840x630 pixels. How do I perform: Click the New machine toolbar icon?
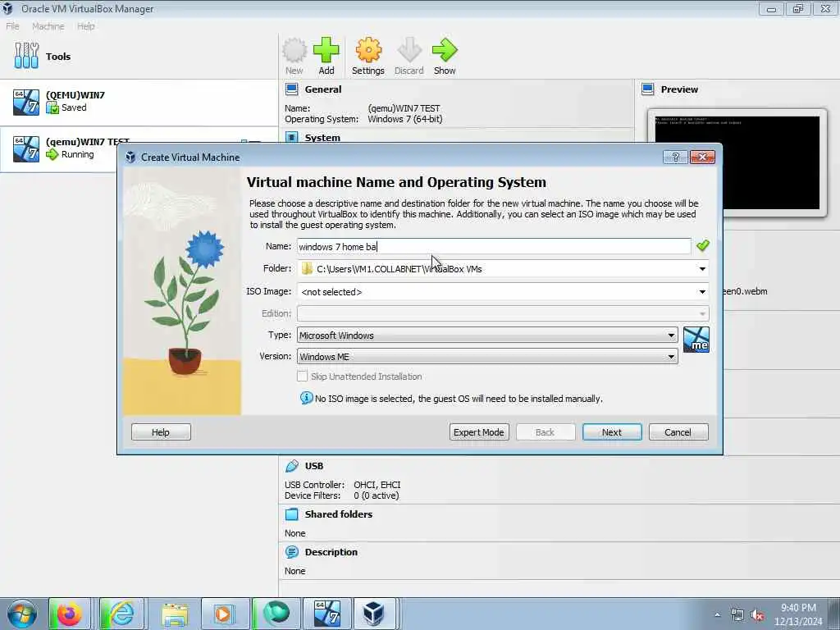[x=294, y=50]
